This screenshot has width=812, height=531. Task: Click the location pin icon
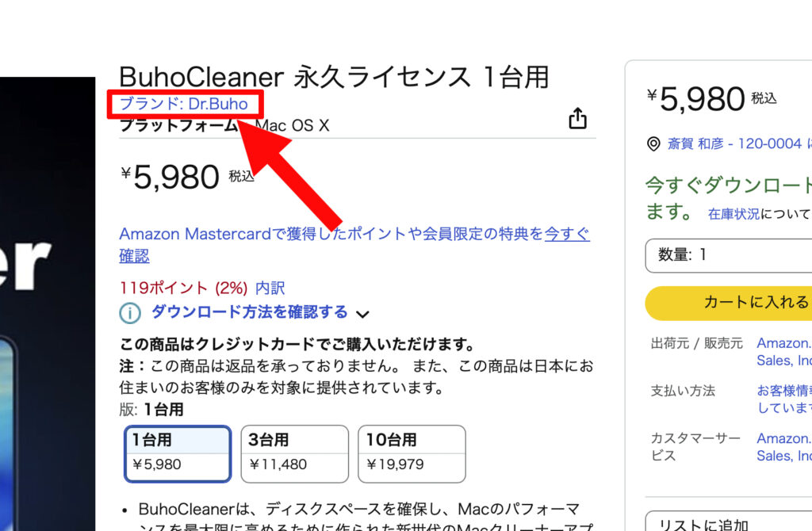pos(653,144)
